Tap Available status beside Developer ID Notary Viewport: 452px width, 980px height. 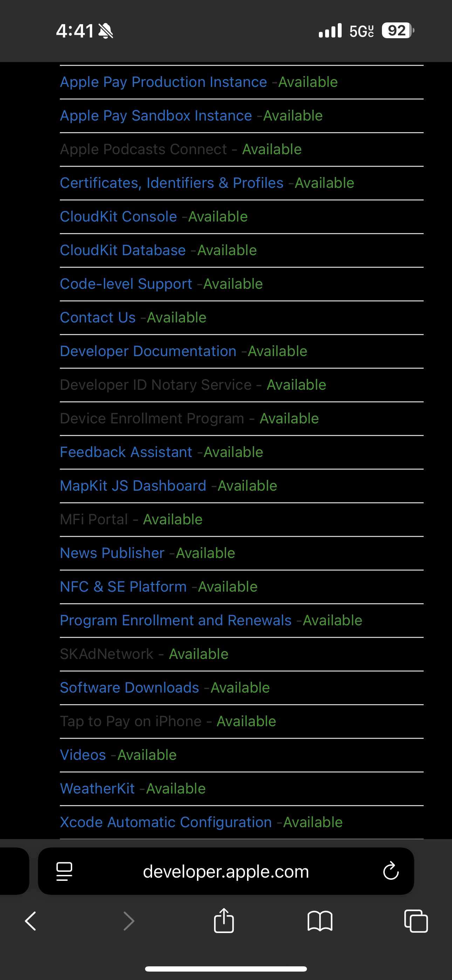coord(296,385)
